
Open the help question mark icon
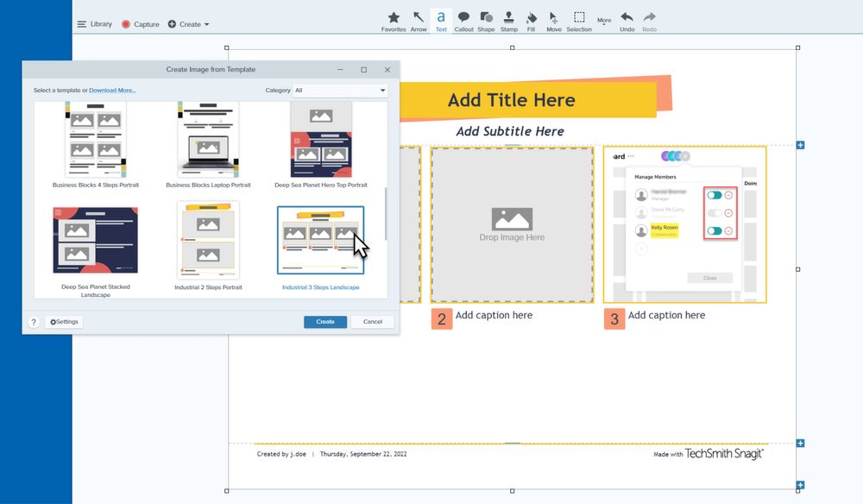click(34, 322)
